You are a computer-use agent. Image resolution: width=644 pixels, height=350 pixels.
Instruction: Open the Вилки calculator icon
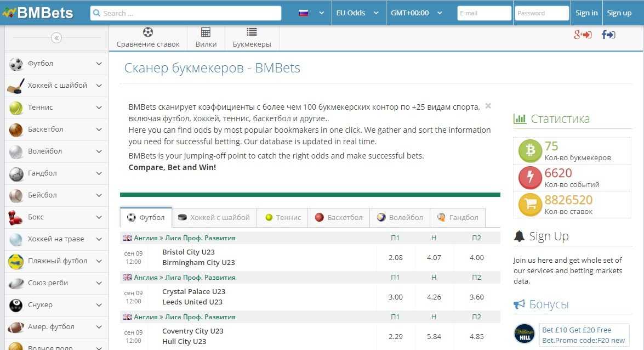tap(206, 32)
